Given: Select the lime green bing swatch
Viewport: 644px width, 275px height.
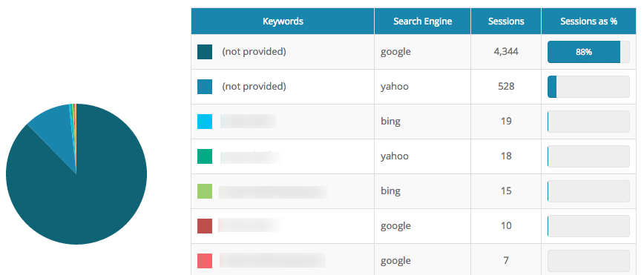Looking at the screenshot, I should click(205, 191).
